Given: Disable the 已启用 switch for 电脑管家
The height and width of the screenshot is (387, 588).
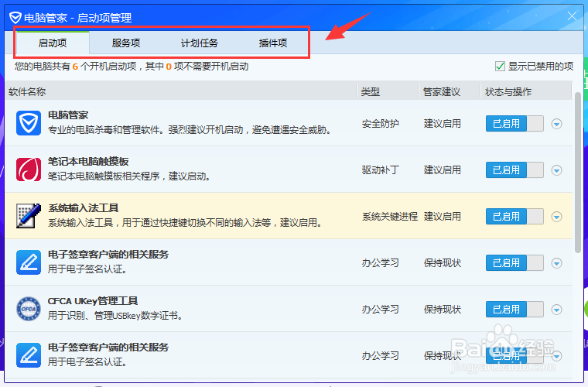Looking at the screenshot, I should pos(514,123).
